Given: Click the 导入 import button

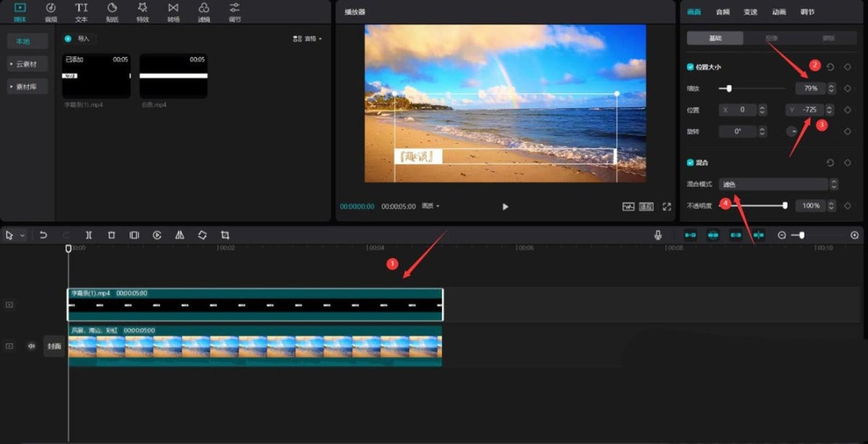Looking at the screenshot, I should click(x=80, y=38).
